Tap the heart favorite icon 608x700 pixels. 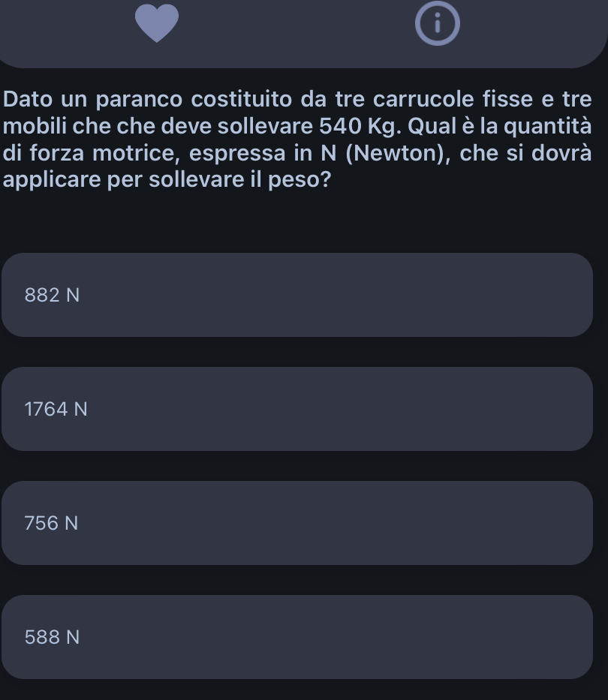coord(158,24)
